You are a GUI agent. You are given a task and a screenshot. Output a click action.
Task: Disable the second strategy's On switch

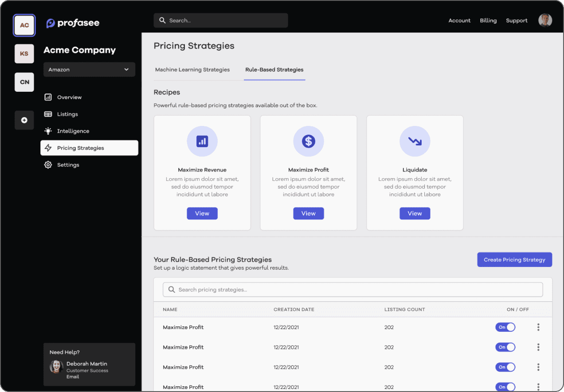[x=505, y=347]
